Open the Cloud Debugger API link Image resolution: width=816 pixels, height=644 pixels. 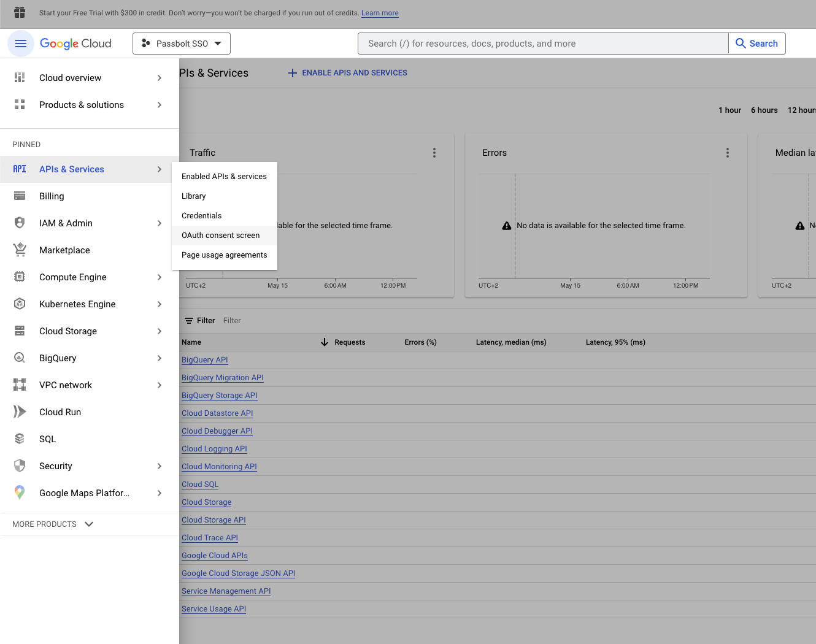217,431
